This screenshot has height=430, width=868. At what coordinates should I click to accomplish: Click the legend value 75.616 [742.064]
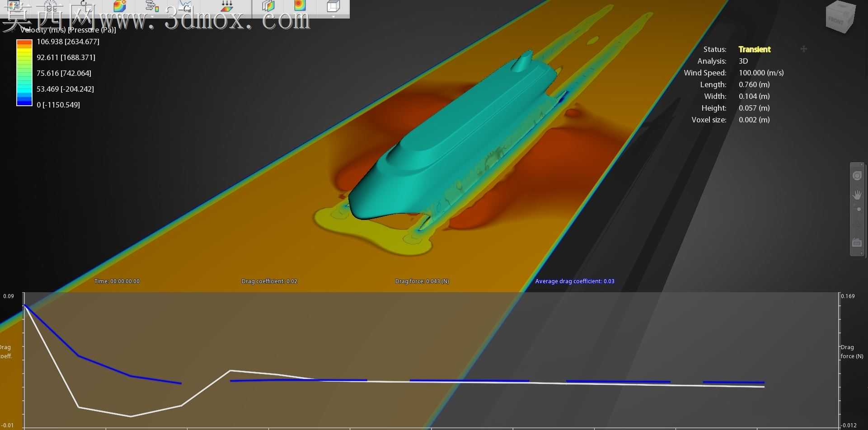64,73
